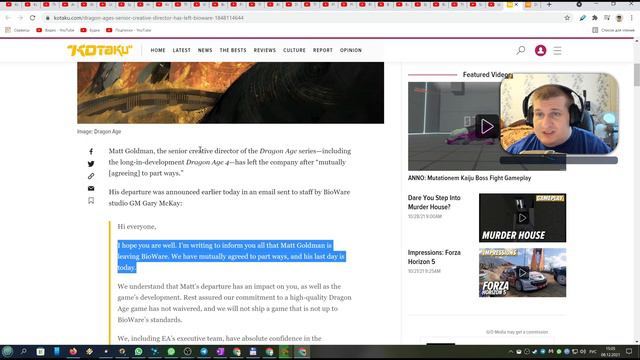Image resolution: width=640 pixels, height=360 pixels.
Task: Click the taskbar clock and date
Action: 610,351
